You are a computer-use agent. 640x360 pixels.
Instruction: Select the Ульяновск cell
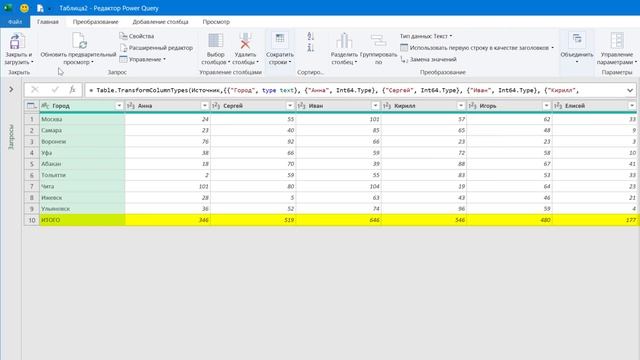tap(82, 209)
